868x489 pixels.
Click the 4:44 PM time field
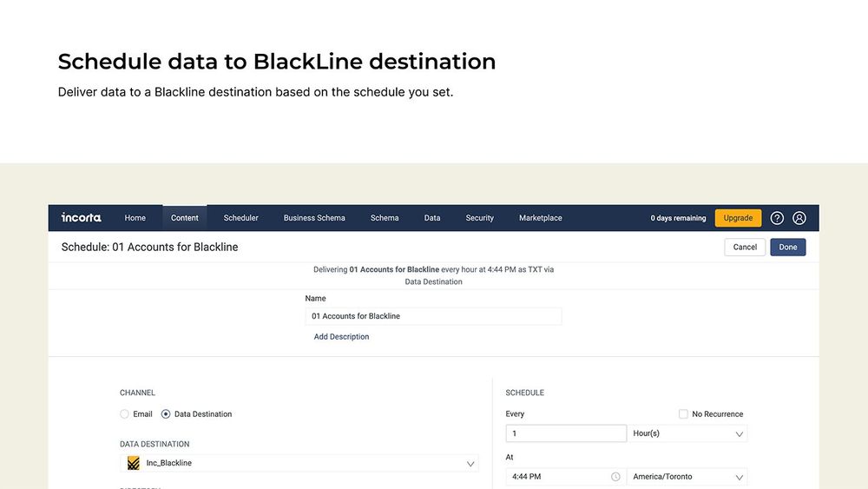pos(566,476)
